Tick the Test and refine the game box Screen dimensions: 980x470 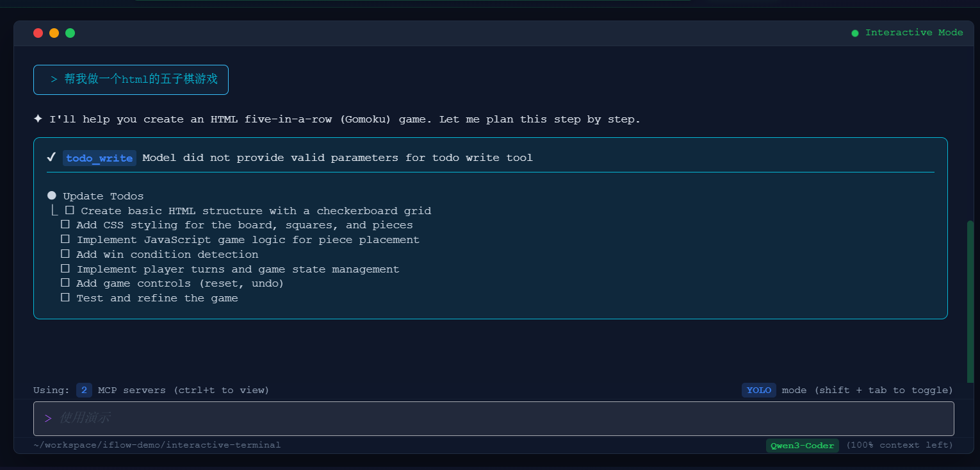[65, 298]
